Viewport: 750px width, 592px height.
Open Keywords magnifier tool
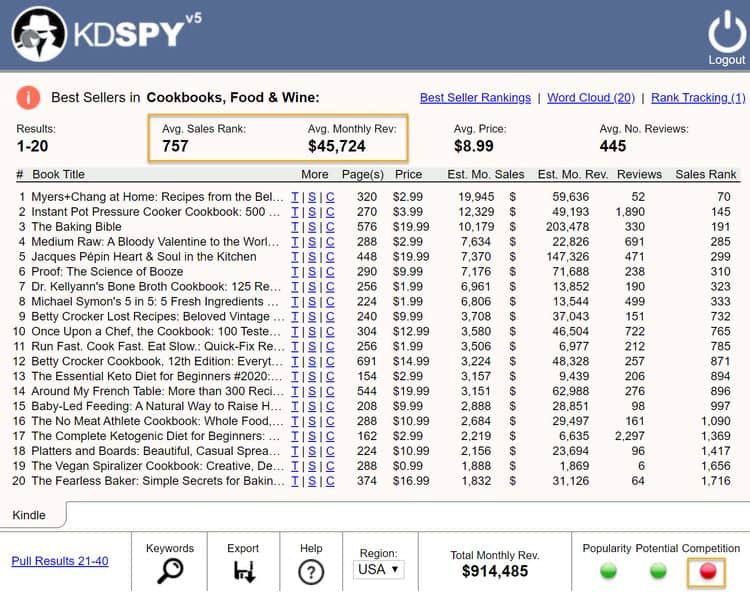(x=170, y=571)
